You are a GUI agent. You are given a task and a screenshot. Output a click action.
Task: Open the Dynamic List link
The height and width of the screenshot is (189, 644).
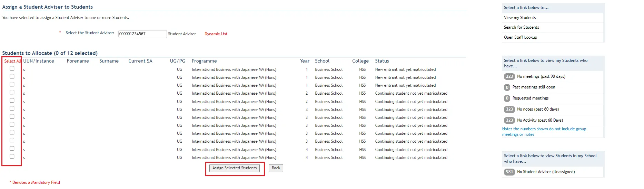click(x=216, y=34)
